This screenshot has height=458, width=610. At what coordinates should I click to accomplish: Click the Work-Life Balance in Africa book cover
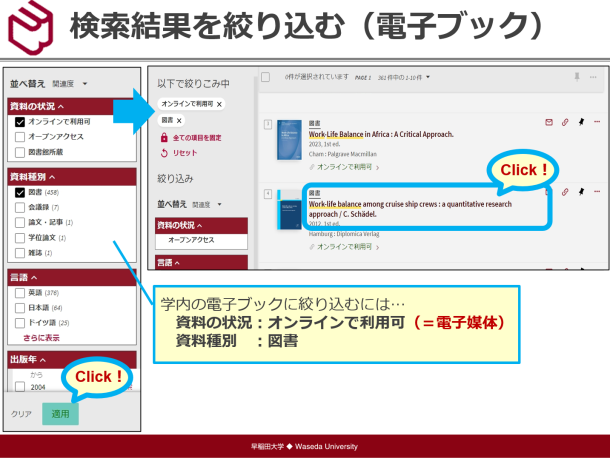(x=288, y=148)
